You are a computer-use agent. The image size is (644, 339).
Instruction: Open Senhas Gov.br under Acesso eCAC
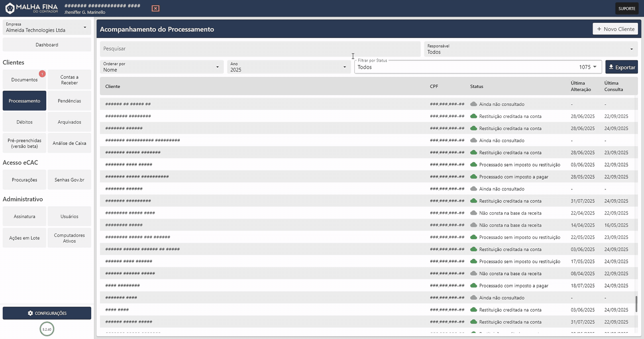(x=69, y=180)
